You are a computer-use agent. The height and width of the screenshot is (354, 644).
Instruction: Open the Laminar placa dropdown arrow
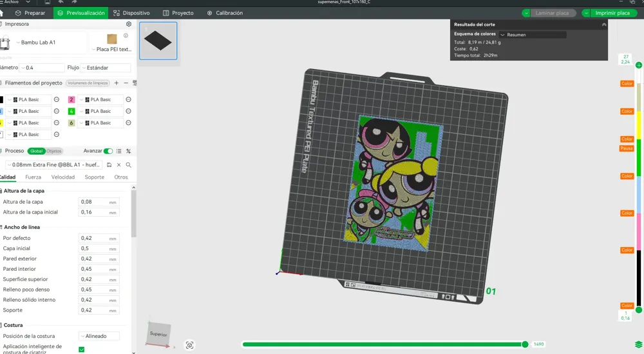click(x=526, y=13)
